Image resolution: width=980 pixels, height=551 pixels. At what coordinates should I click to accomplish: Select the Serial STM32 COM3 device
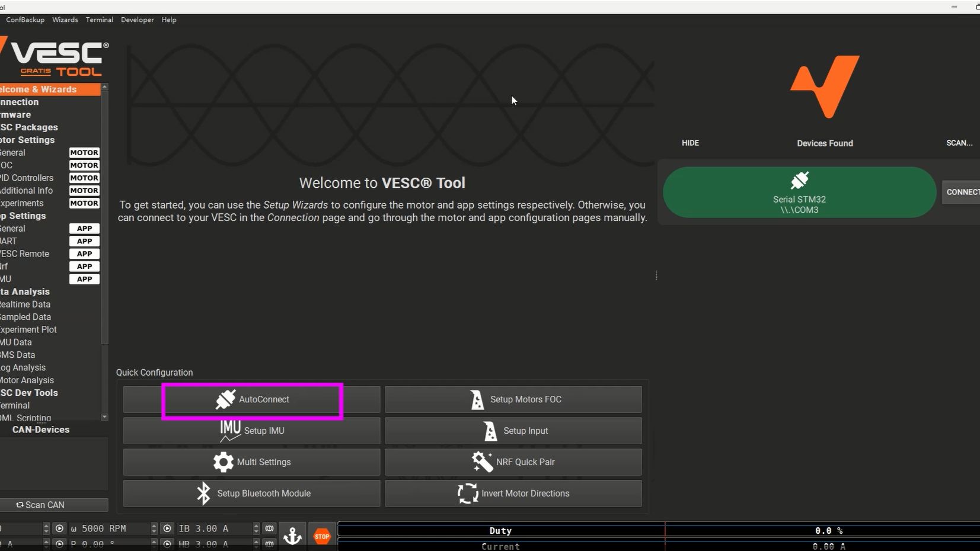[x=799, y=192]
